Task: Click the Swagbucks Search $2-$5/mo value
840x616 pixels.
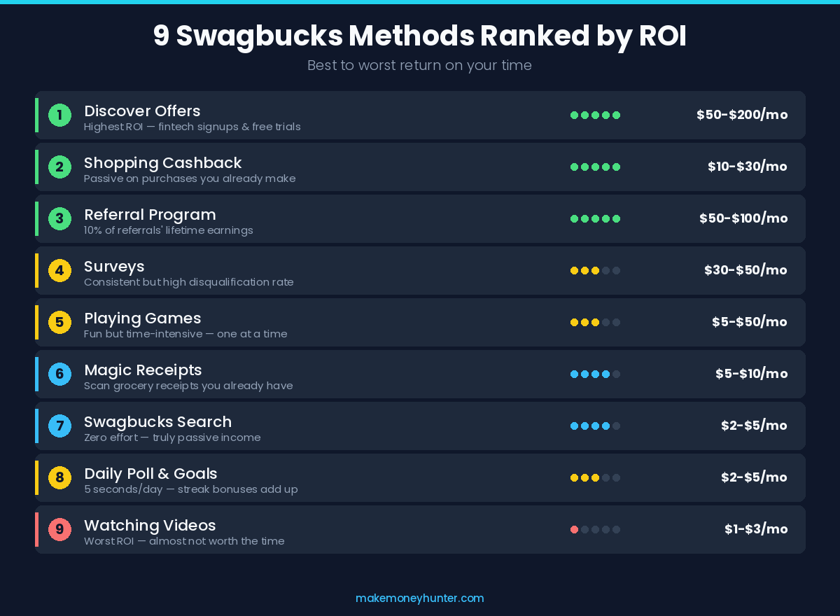Action: (755, 426)
